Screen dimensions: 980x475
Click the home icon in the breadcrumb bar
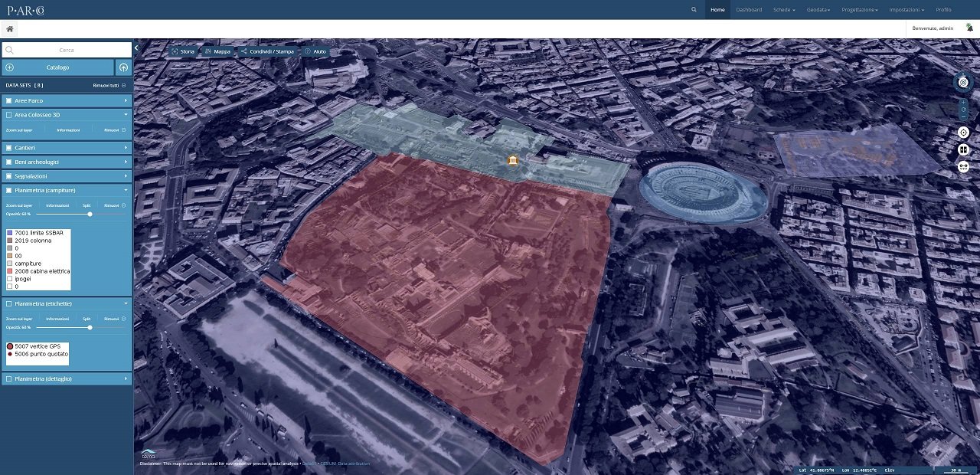(x=10, y=29)
